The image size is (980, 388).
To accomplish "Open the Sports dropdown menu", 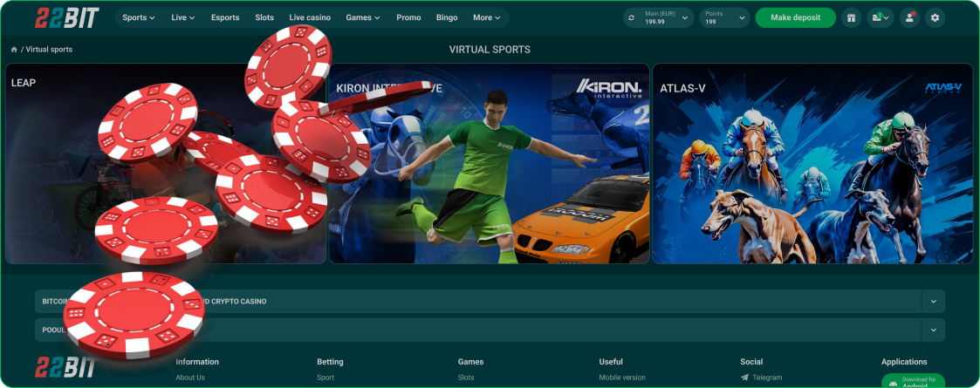I will 138,17.
